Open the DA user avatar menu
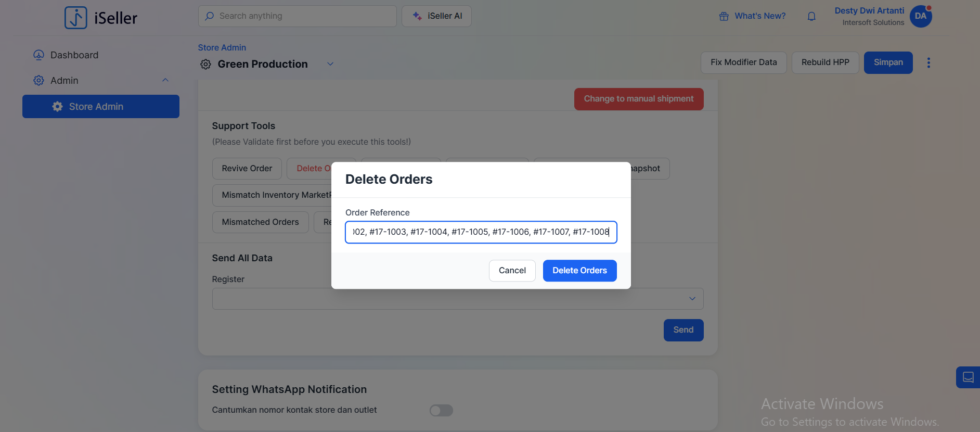Screen dimensions: 980x432 click(920, 16)
